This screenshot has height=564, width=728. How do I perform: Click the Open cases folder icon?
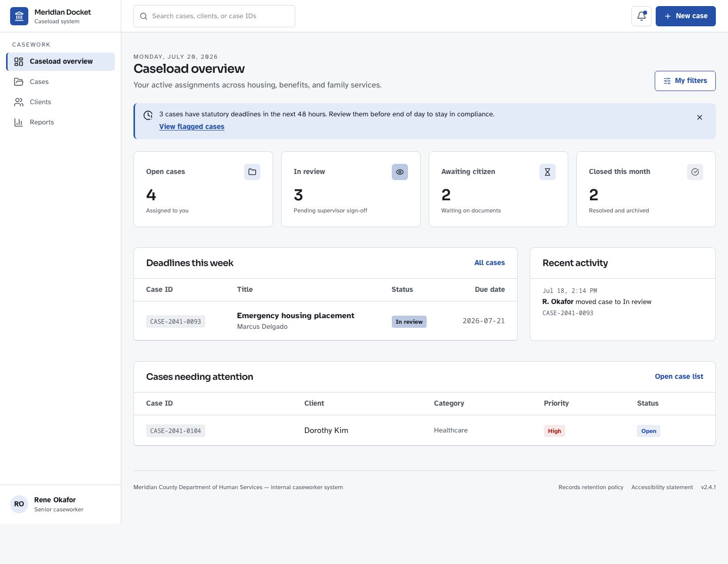pos(252,172)
